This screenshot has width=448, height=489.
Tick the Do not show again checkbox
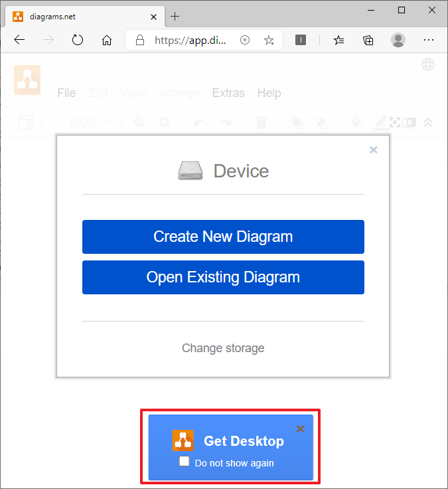click(x=185, y=461)
